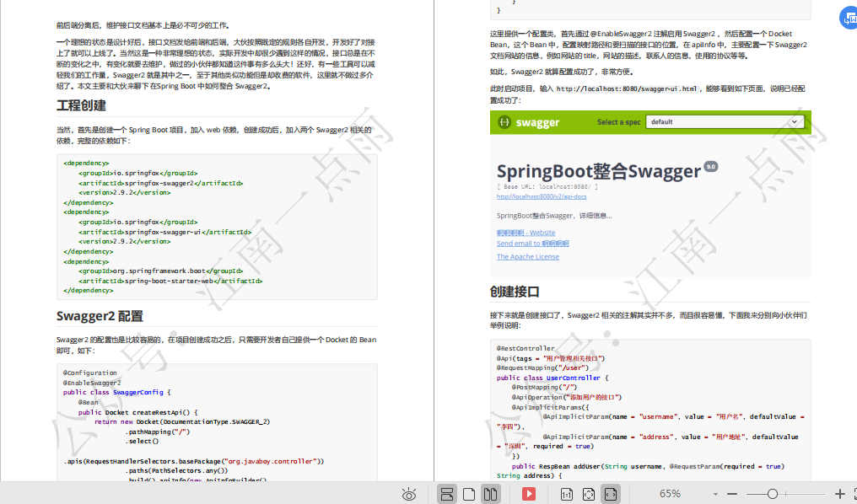Click the 'Swagger2 配置' heading
The width and height of the screenshot is (857, 504).
[100, 316]
